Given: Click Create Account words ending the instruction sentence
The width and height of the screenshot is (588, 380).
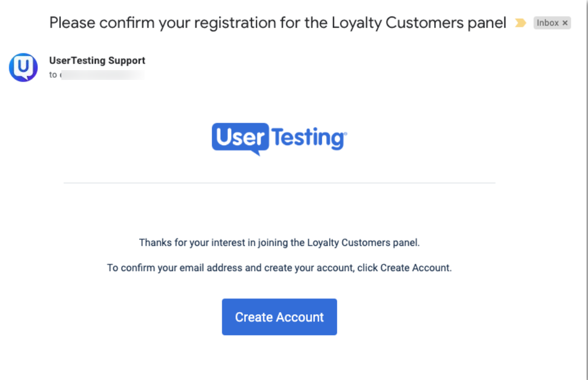Looking at the screenshot, I should pyautogui.click(x=415, y=268).
